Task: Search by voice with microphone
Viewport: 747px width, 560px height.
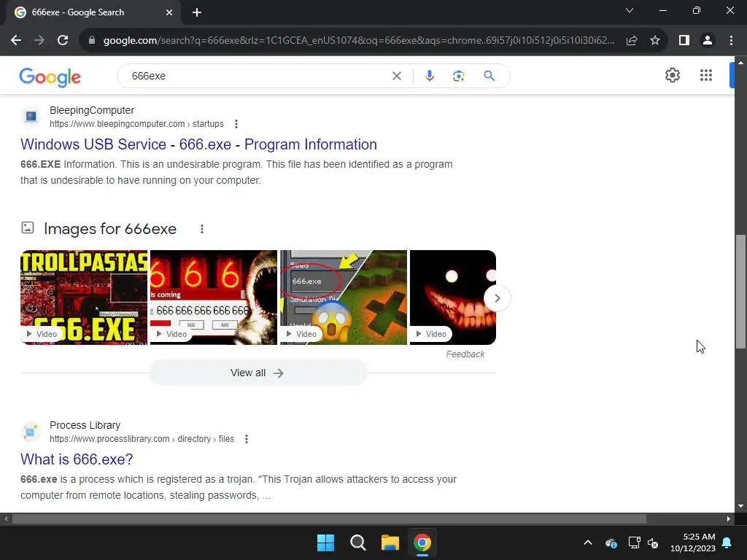Action: [429, 76]
